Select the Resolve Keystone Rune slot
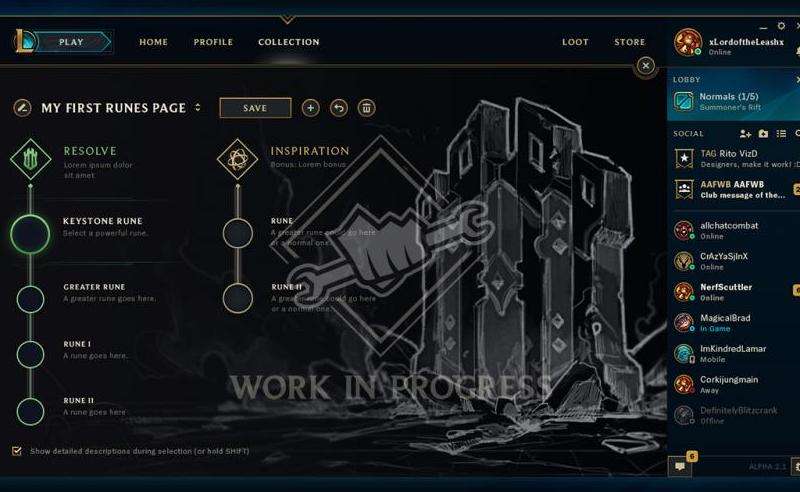 coord(31,234)
